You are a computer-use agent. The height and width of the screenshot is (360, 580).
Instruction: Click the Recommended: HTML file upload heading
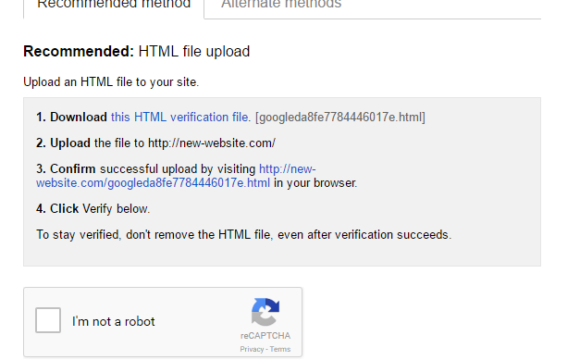136,51
